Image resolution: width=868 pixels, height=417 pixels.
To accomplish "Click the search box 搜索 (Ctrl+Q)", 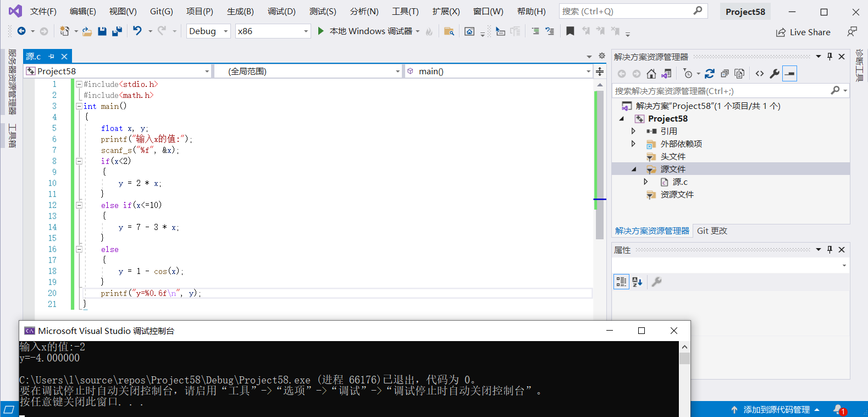I will [x=633, y=11].
